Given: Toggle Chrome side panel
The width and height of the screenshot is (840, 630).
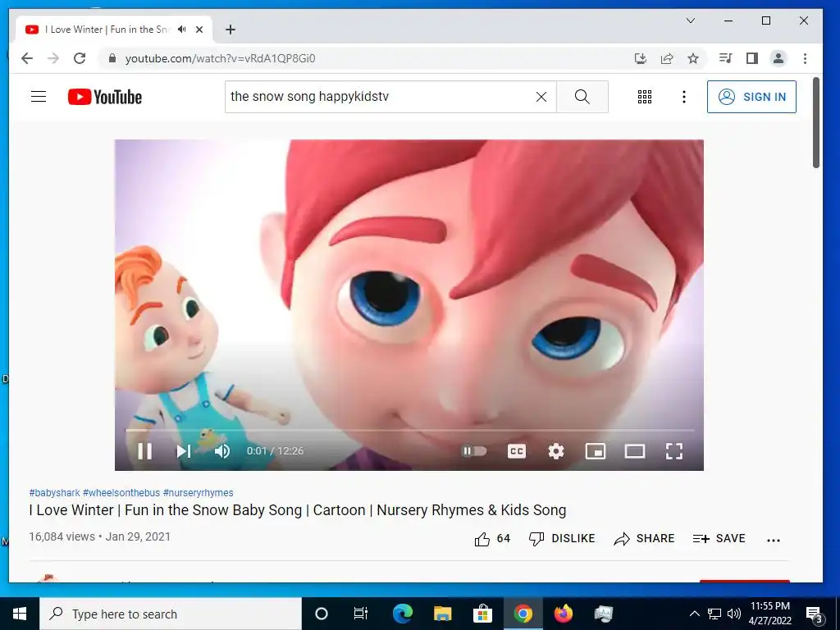Looking at the screenshot, I should (752, 58).
